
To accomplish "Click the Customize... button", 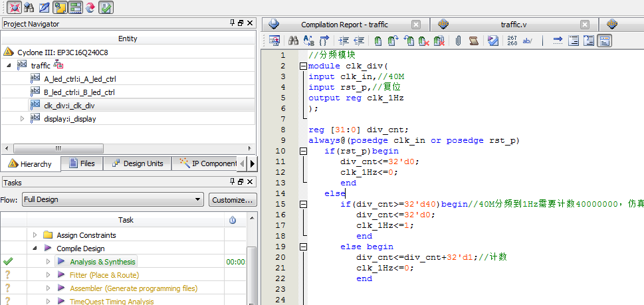I will click(232, 199).
